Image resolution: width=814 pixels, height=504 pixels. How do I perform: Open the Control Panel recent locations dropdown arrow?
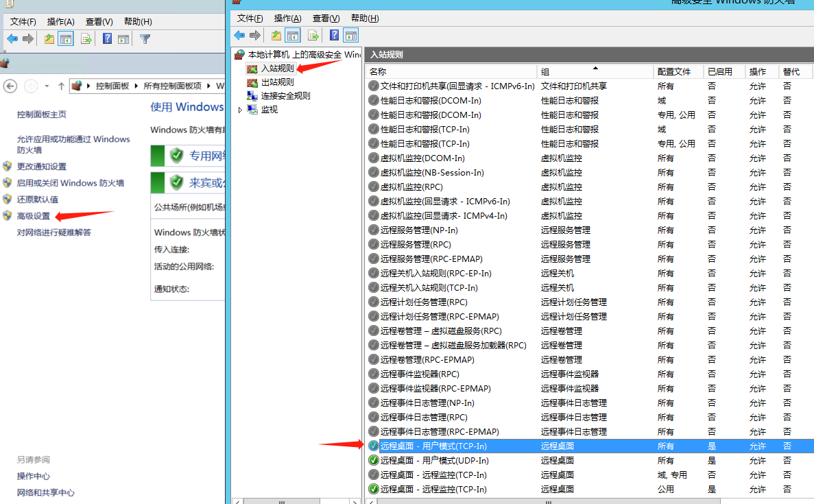[x=47, y=86]
